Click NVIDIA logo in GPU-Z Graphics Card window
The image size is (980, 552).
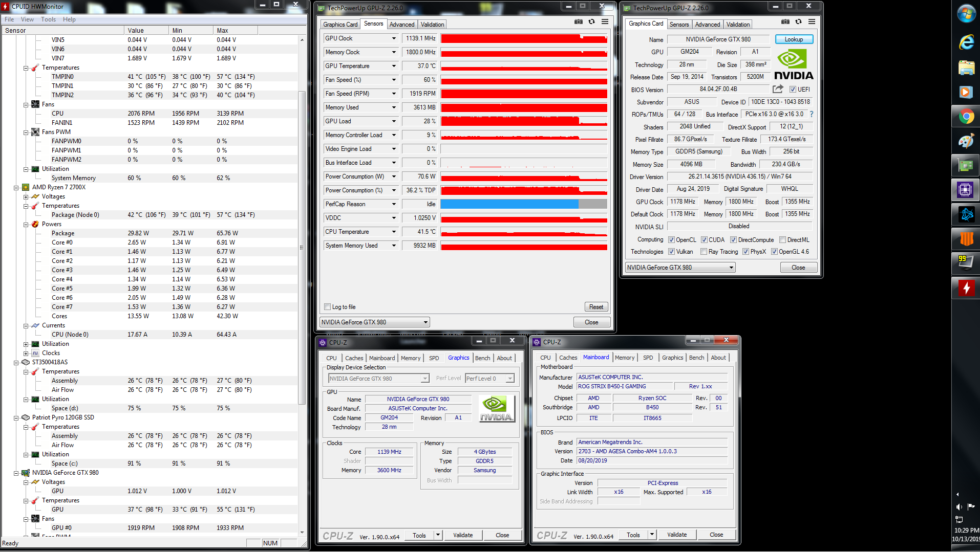(793, 64)
